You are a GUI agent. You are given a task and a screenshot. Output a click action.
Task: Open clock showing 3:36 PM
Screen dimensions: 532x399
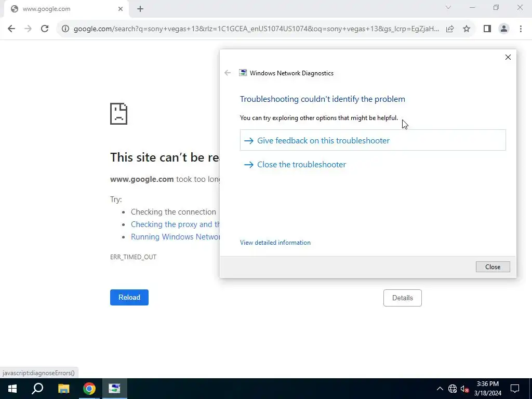[x=487, y=389]
